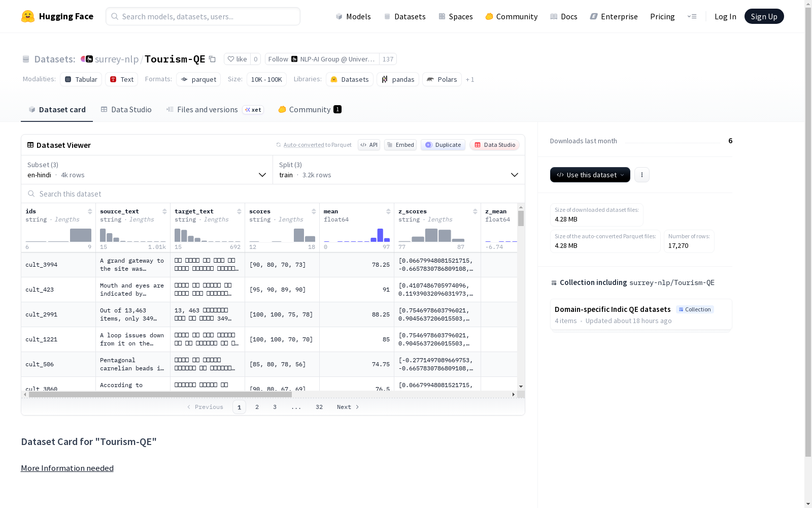Focus the Search this dataset field
The height and width of the screenshot is (508, 812).
pos(273,194)
